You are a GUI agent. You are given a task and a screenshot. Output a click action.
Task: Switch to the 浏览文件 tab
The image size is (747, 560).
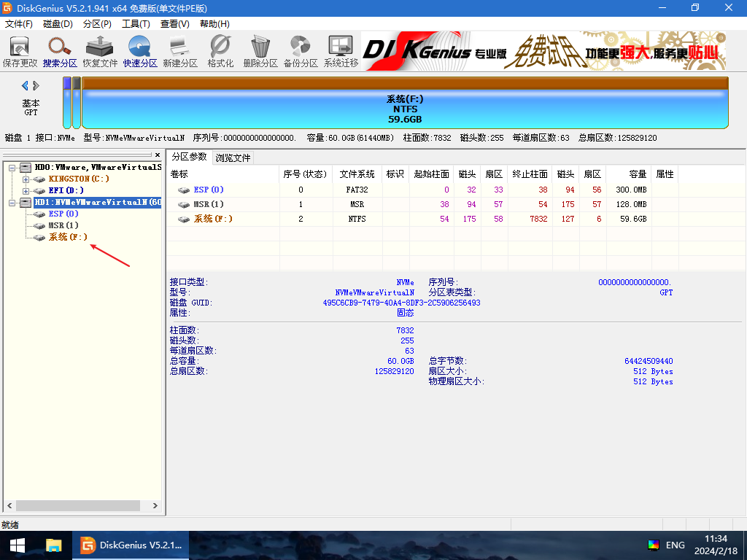(233, 157)
